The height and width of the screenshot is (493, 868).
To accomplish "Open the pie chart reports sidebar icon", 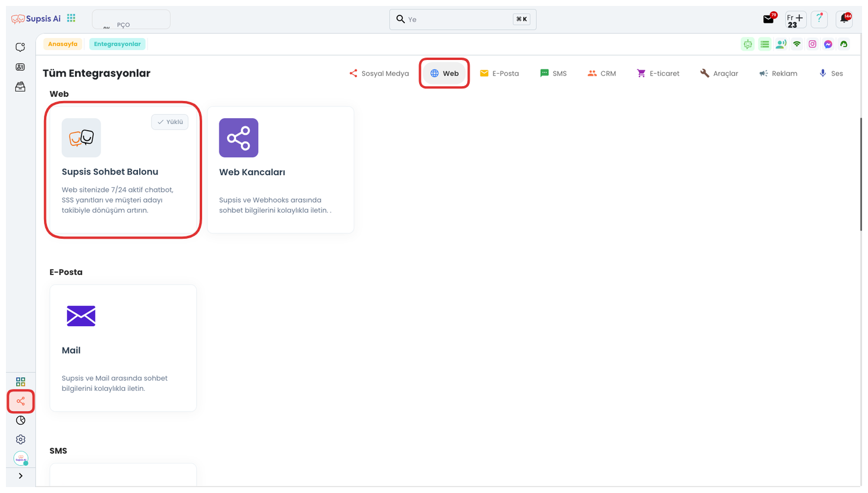I will pyautogui.click(x=21, y=420).
